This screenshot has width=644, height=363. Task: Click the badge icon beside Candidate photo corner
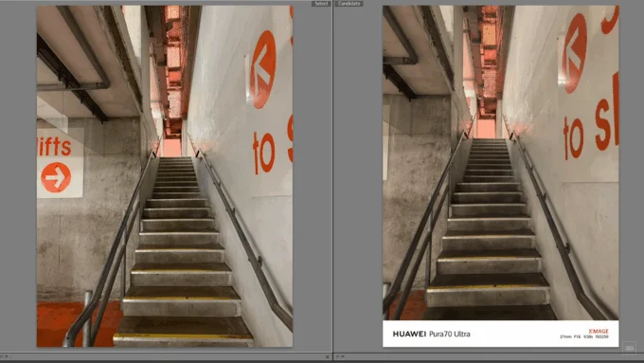tap(629, 348)
